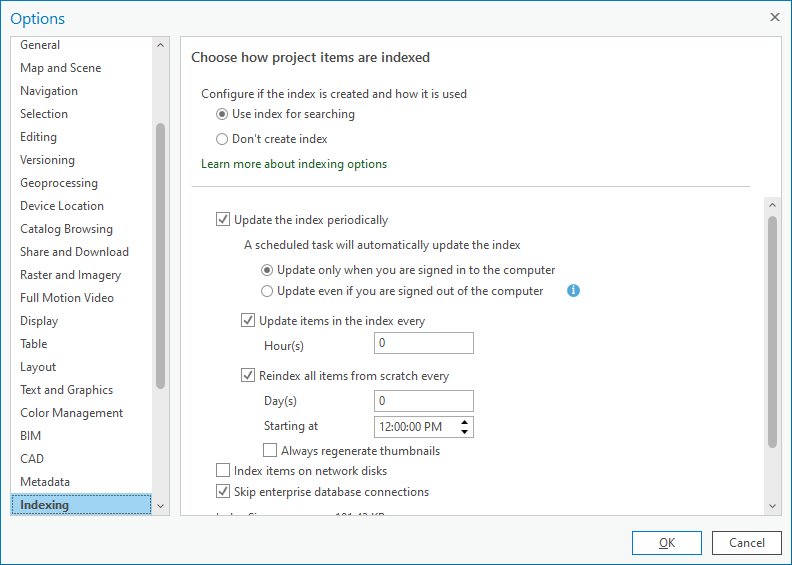Close the Options dialog with the X
Image resolution: width=792 pixels, height=565 pixels.
click(775, 17)
